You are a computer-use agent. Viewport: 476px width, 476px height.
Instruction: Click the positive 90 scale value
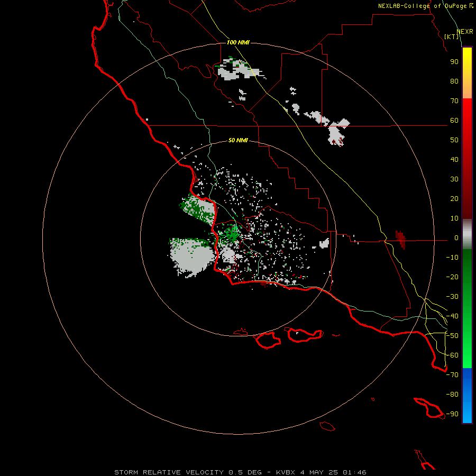coord(454,62)
